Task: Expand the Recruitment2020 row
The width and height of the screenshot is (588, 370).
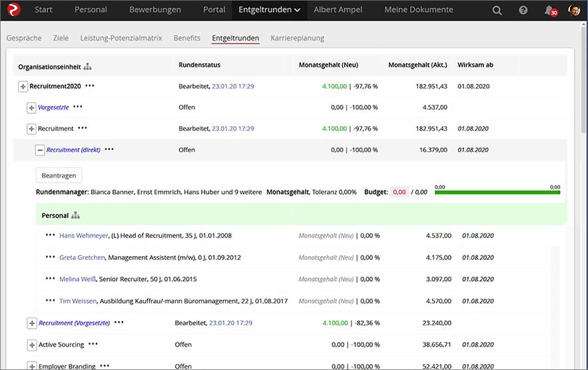Action: pyautogui.click(x=23, y=86)
